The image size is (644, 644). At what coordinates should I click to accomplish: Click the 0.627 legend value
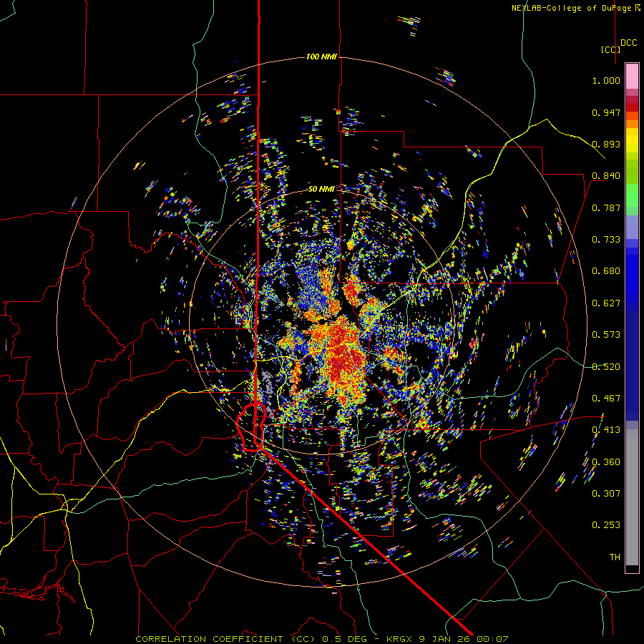pos(606,303)
